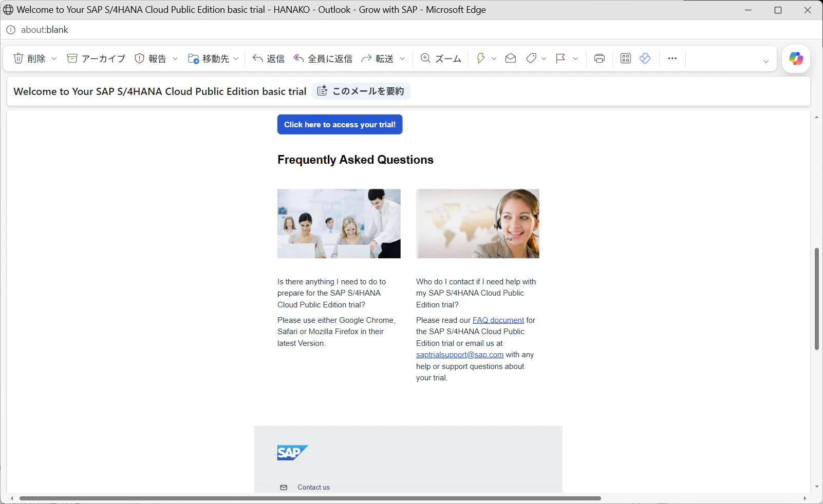The height and width of the screenshot is (504, 823).
Task: Open the 報告 report options dropdown
Action: tap(175, 59)
